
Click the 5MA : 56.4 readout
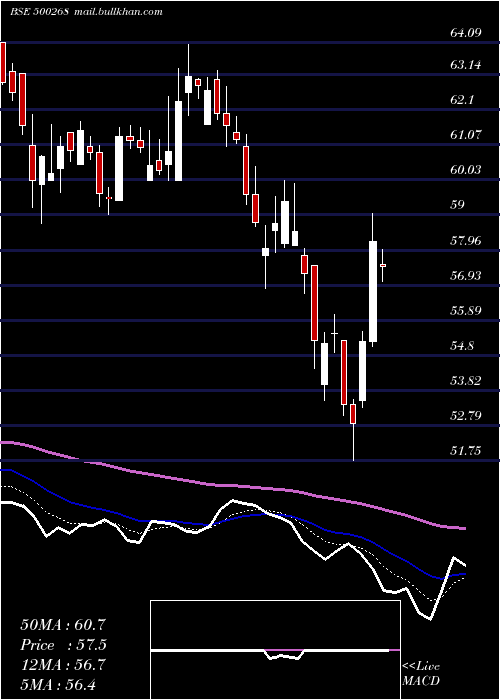pos(58,685)
